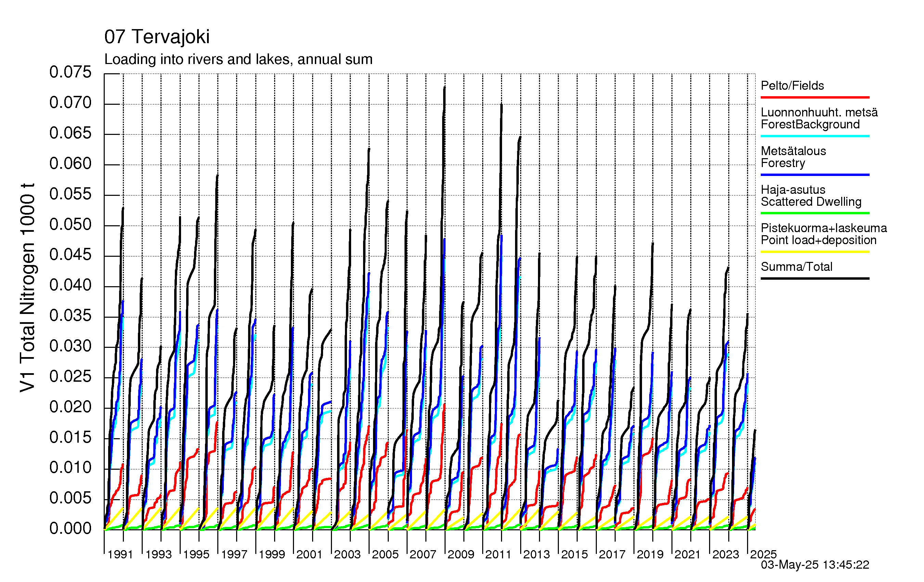Viewport: 924px width, 582px height.
Task: Click the chart title '07 Tervajoki'
Action: coord(157,37)
